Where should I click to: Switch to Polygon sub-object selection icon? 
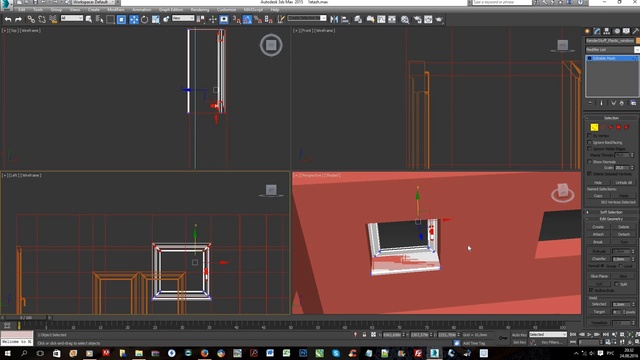pos(618,127)
